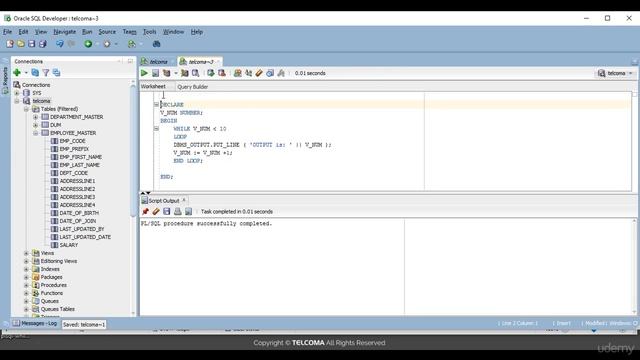Viewport: 640px width, 360px height.
Task: Collapse the telcoma connection node
Action: [x=17, y=101]
